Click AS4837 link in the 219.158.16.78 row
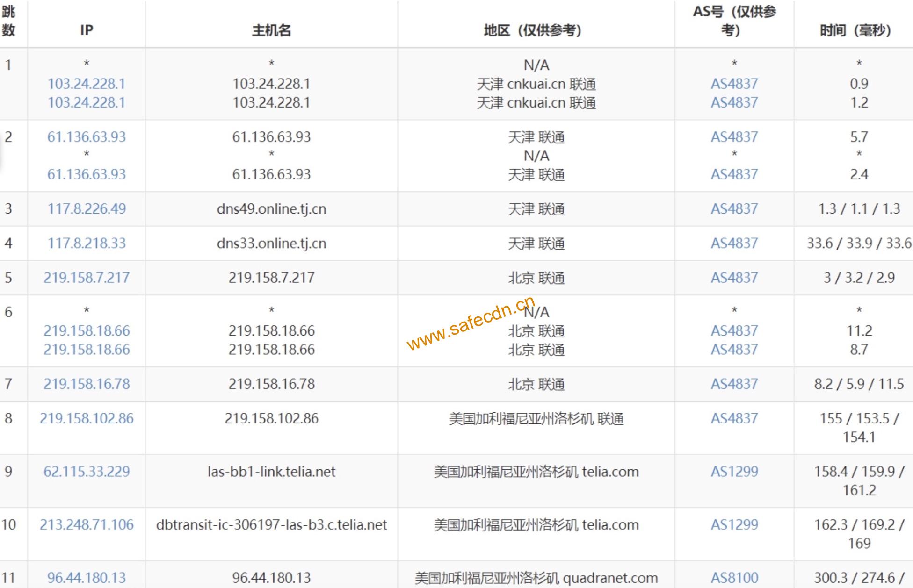The height and width of the screenshot is (588, 913). [734, 384]
